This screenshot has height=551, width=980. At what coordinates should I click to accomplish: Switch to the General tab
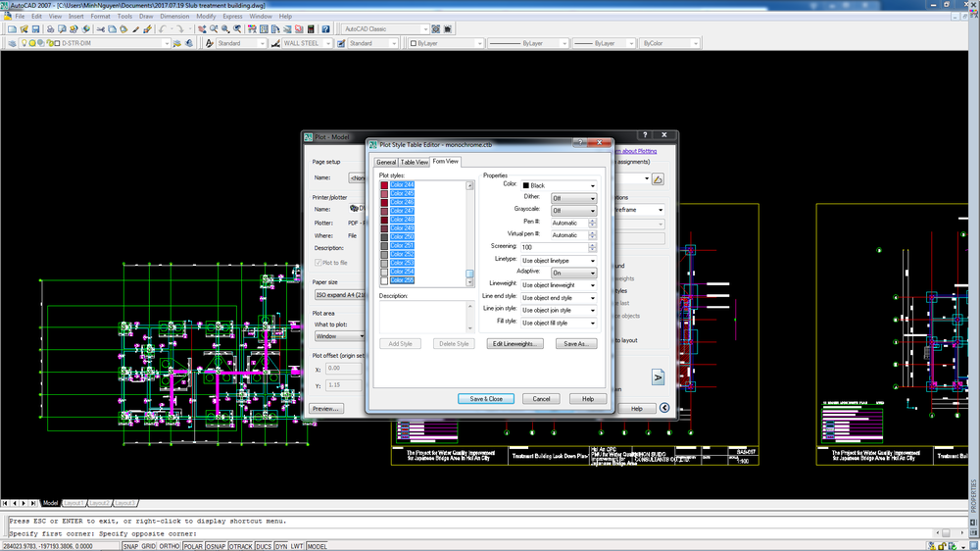tap(385, 162)
